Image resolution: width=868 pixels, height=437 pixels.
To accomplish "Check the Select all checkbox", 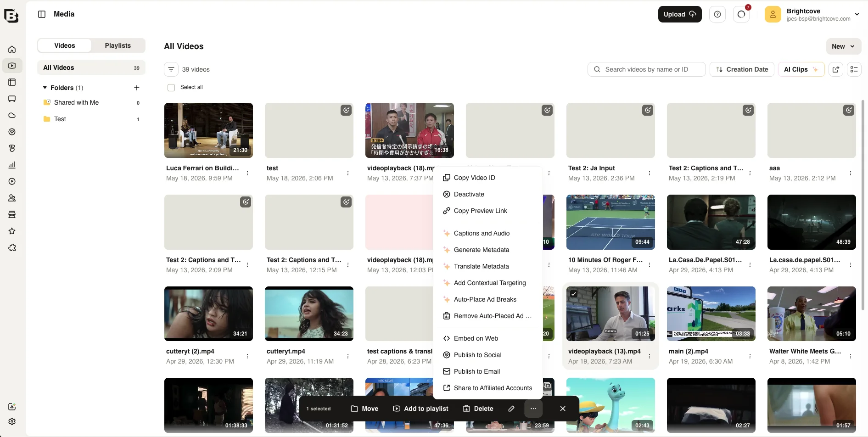I will tap(171, 88).
